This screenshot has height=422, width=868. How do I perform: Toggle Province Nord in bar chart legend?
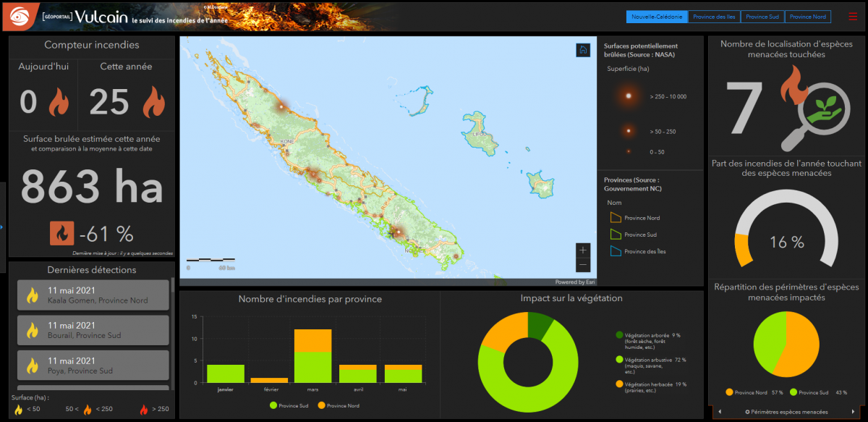(x=338, y=405)
